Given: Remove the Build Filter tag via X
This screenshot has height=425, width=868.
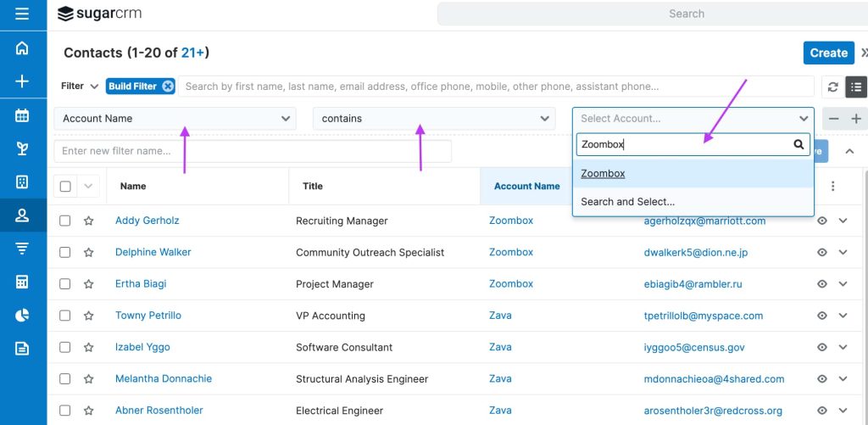Looking at the screenshot, I should click(168, 87).
